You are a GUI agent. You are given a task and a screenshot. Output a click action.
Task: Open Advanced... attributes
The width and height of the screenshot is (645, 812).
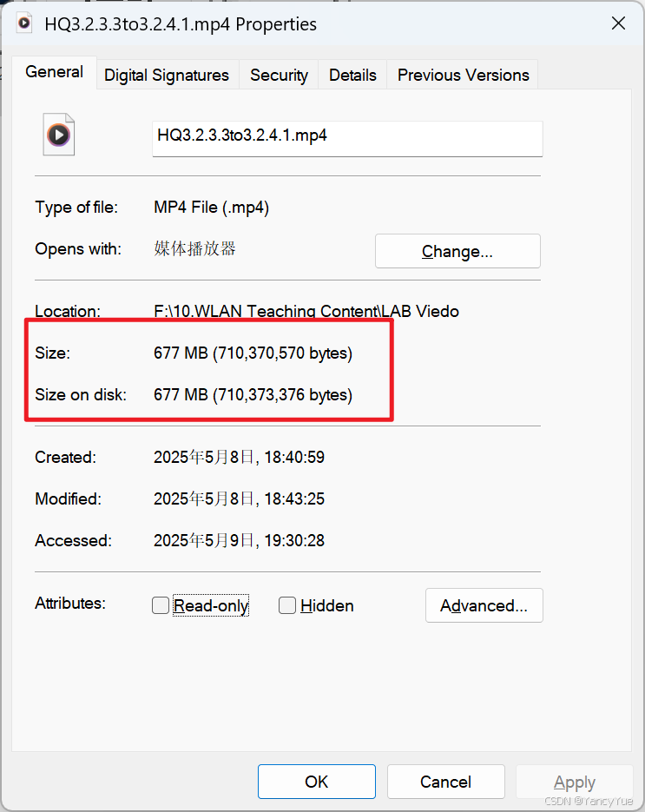coord(484,605)
